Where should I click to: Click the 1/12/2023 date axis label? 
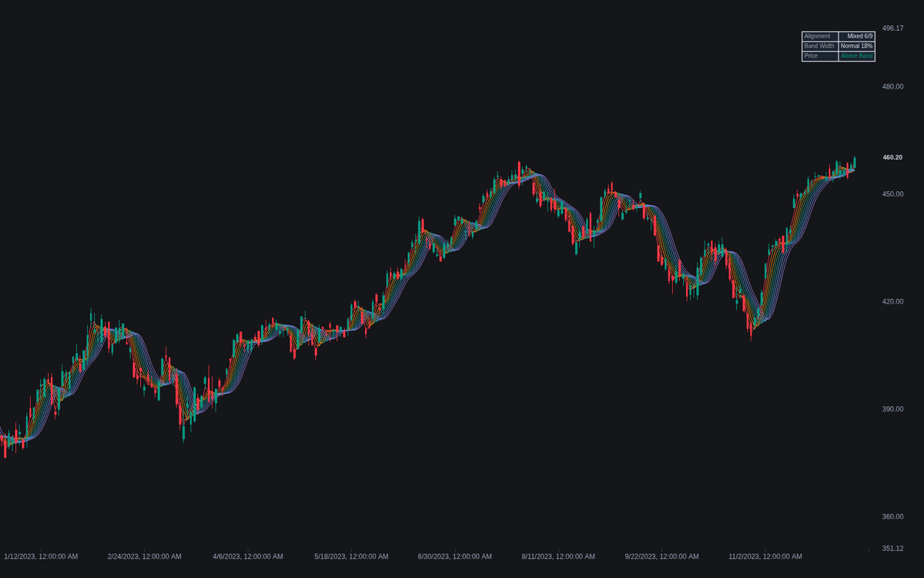coord(41,556)
